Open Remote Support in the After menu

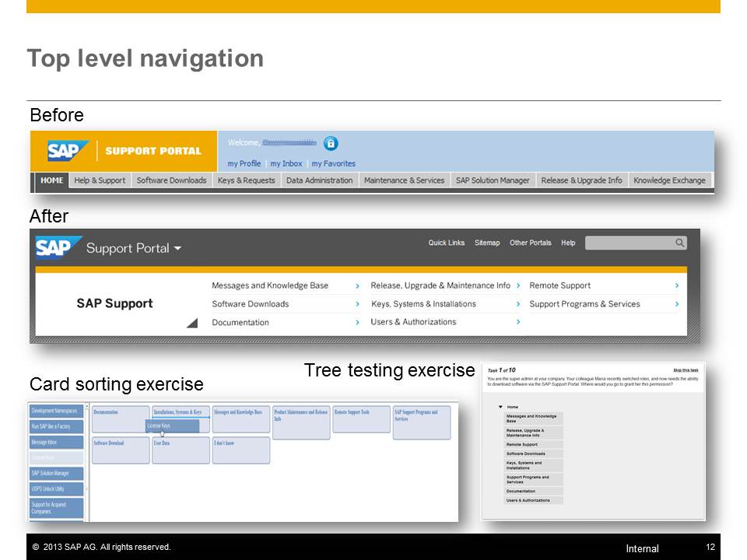(559, 285)
